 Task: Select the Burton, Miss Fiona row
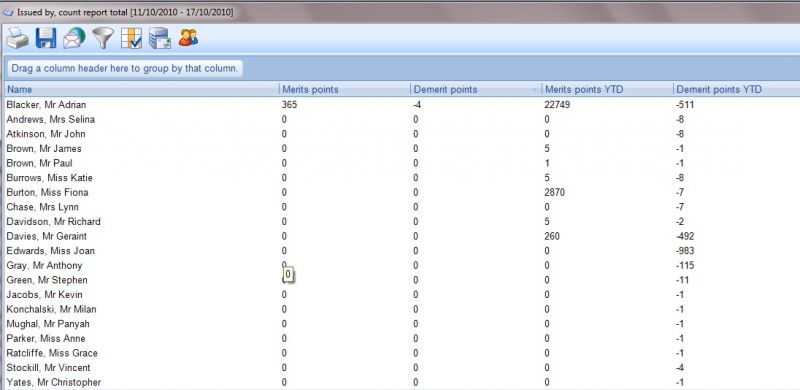click(402, 192)
